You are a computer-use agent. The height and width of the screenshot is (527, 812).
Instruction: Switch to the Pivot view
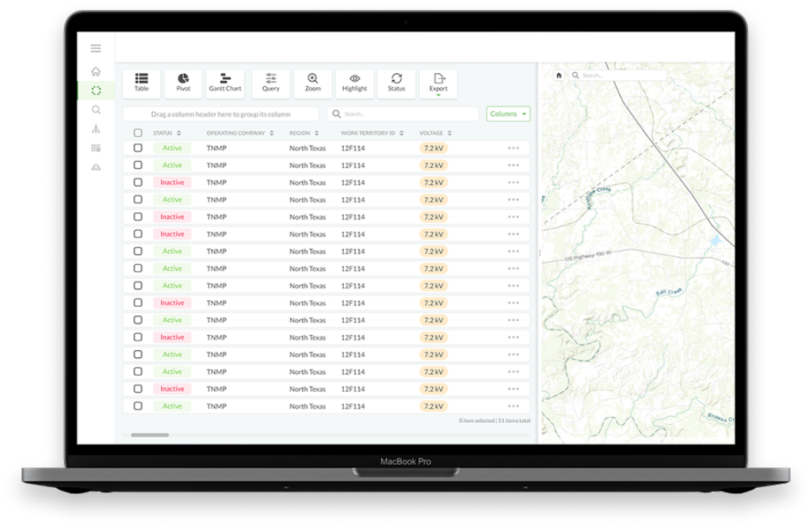point(183,83)
